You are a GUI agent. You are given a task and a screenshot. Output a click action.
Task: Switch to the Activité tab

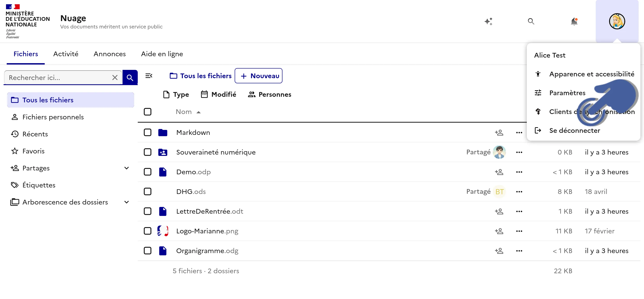(66, 54)
